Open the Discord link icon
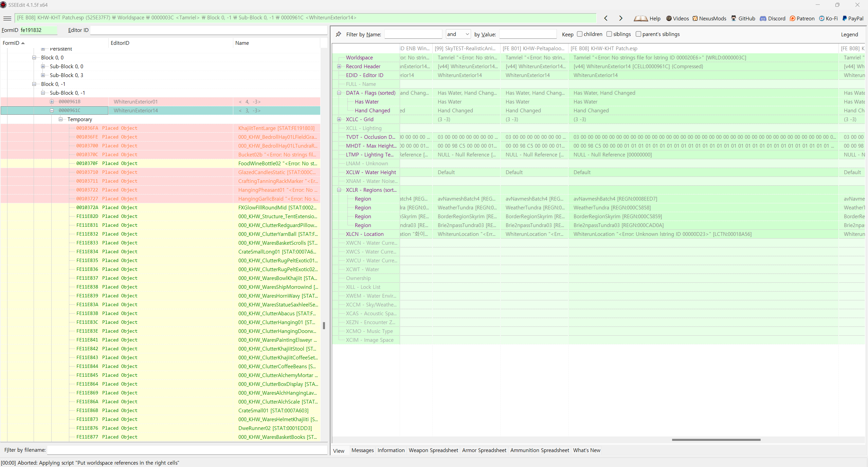 point(763,18)
